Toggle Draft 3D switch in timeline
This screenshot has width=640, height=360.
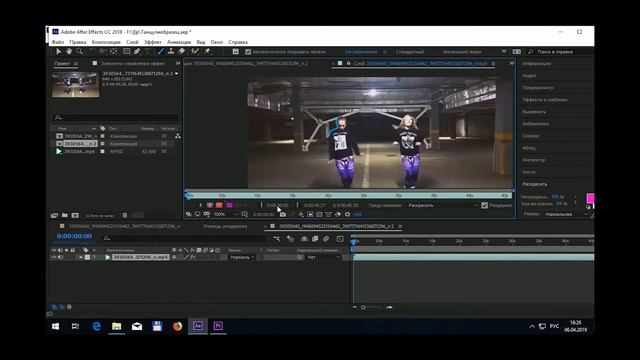[290, 239]
